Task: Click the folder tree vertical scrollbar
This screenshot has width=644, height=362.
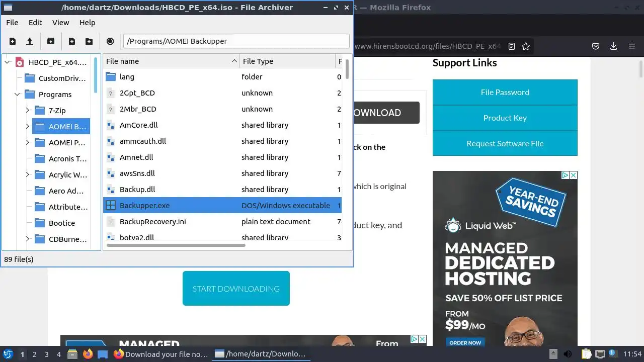Action: tap(96, 75)
